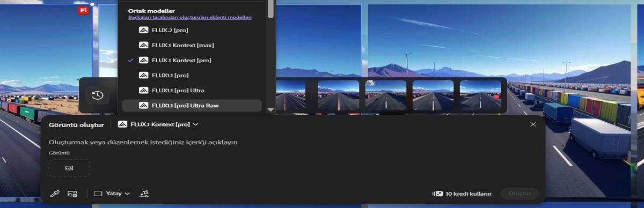This screenshot has height=208, width=644.
Task: Click the FLUX1.1 [pro] Ultra Raw logo icon
Action: tap(143, 106)
